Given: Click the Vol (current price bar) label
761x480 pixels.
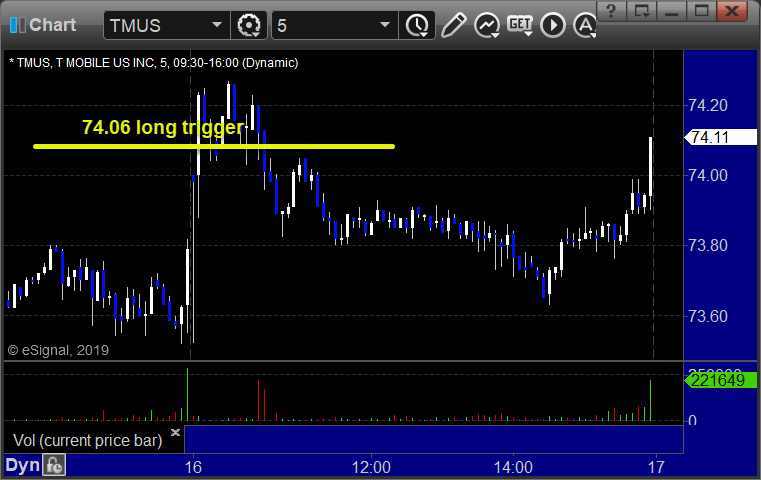Looking at the screenshot, I should tap(87, 440).
